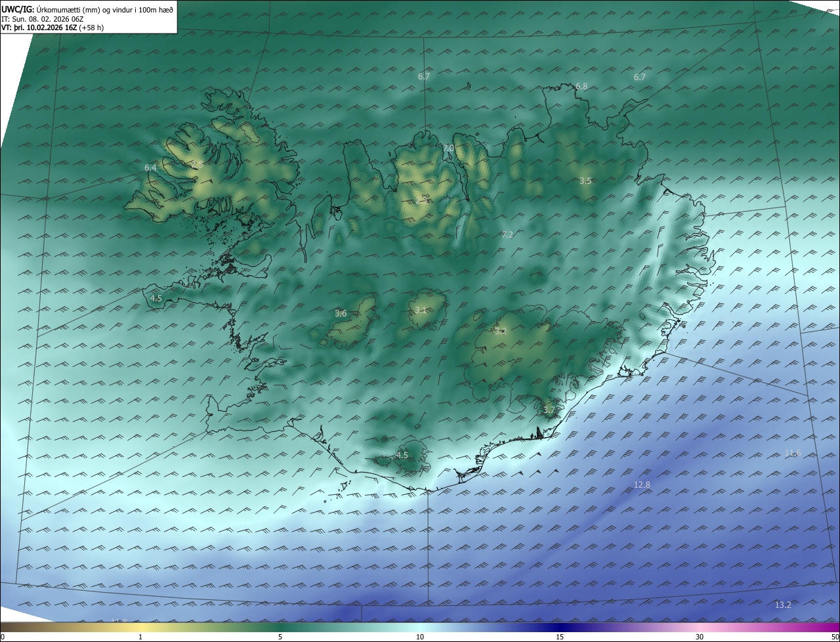The height and width of the screenshot is (642, 840).
Task: Click the 3.6 value label on the glacier
Action: [341, 314]
